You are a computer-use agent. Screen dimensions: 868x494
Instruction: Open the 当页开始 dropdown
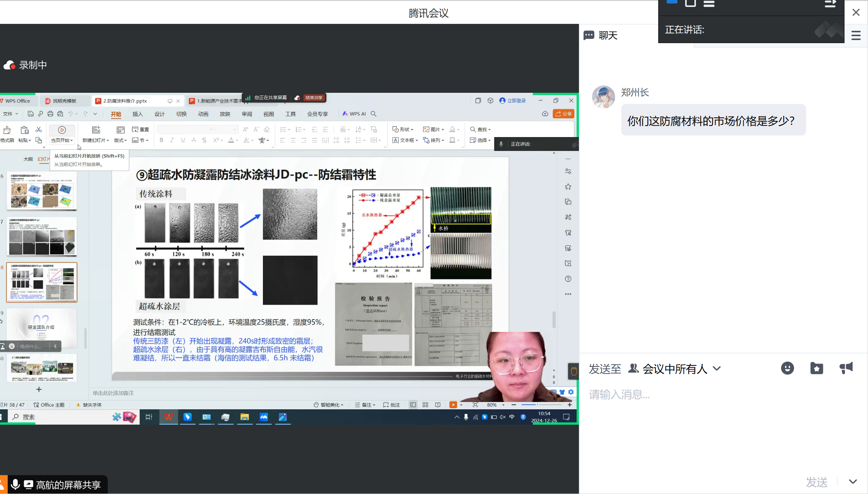point(62,140)
